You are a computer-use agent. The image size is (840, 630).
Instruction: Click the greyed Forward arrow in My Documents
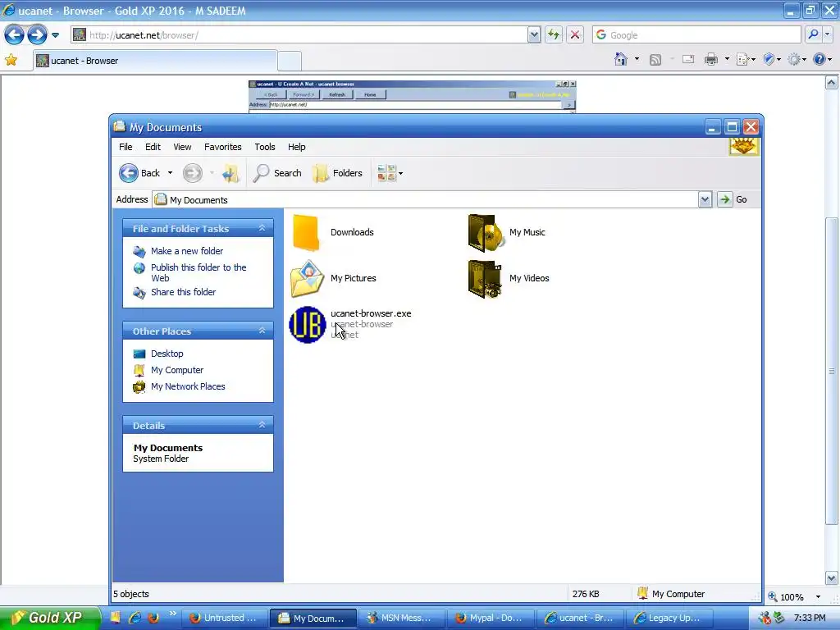192,173
